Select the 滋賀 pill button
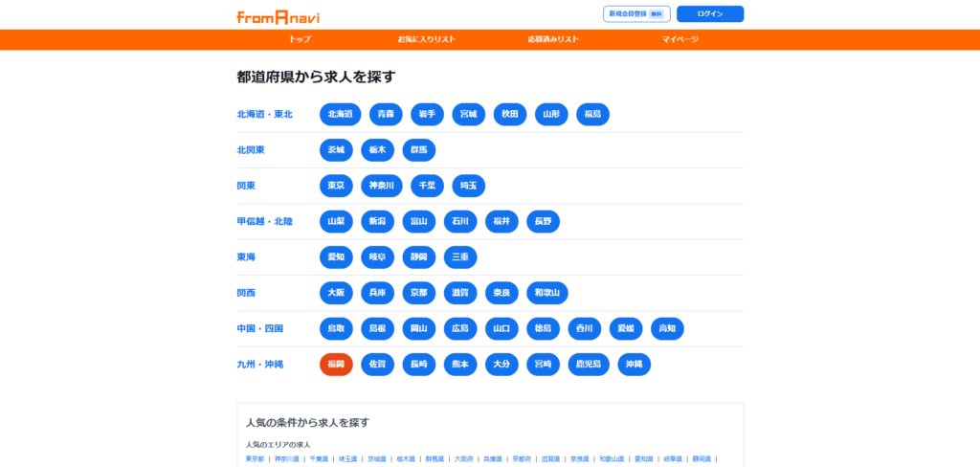Viewport: 980px width, 467px height. point(460,293)
